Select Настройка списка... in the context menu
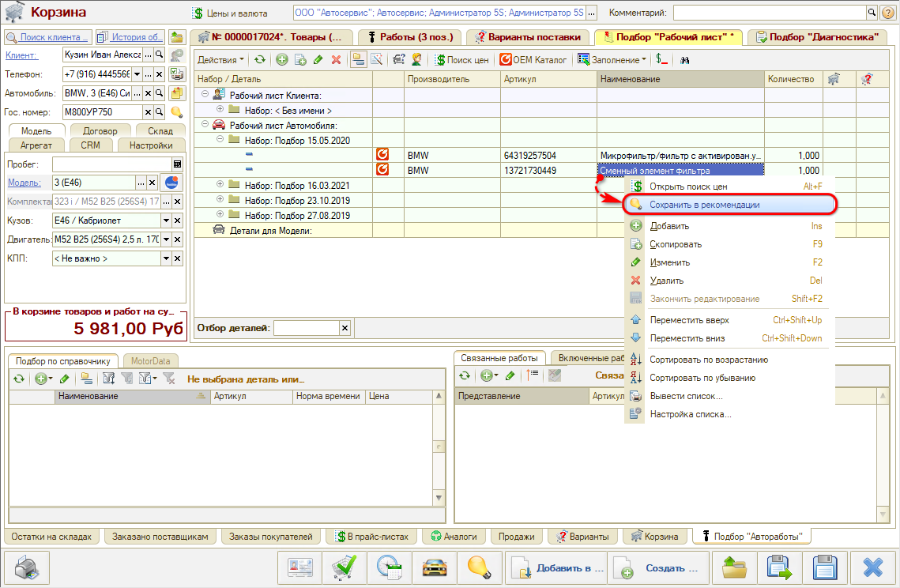Viewport: 900px width, 588px height. pos(729,414)
